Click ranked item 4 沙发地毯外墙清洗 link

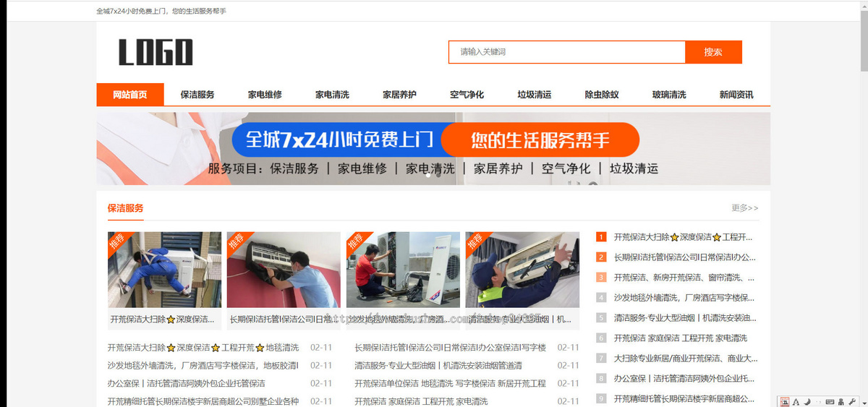pyautogui.click(x=684, y=298)
